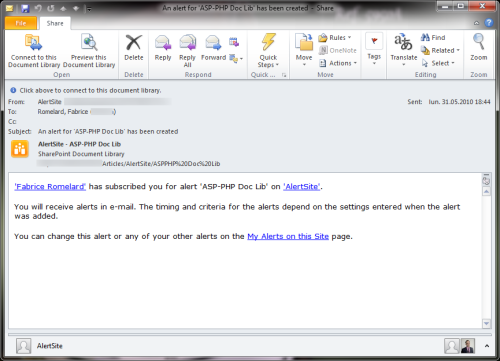Open Preview this Document Library
The height and width of the screenshot is (361, 500).
pos(89,51)
